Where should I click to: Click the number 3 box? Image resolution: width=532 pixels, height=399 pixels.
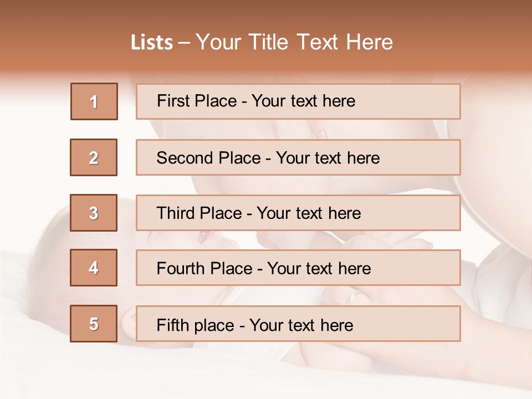pyautogui.click(x=94, y=213)
